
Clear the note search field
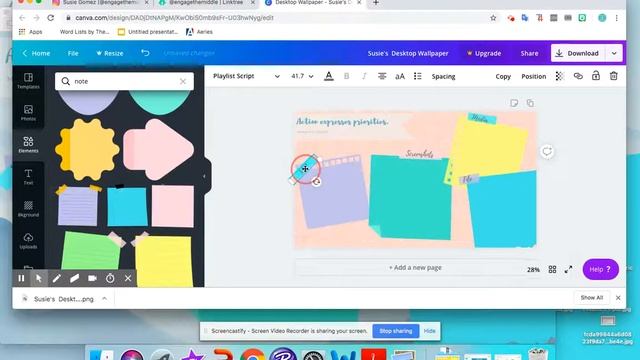tap(183, 81)
